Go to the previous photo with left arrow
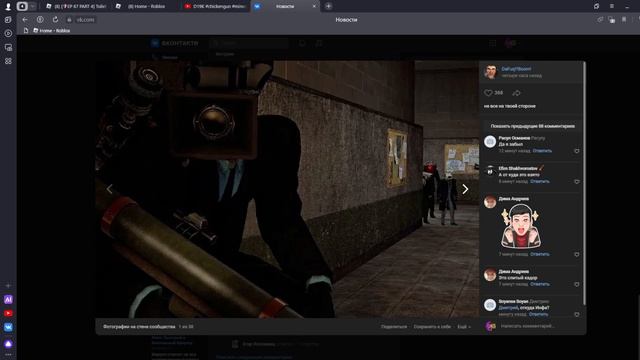Viewport: 640px width, 360px height. 109,189
